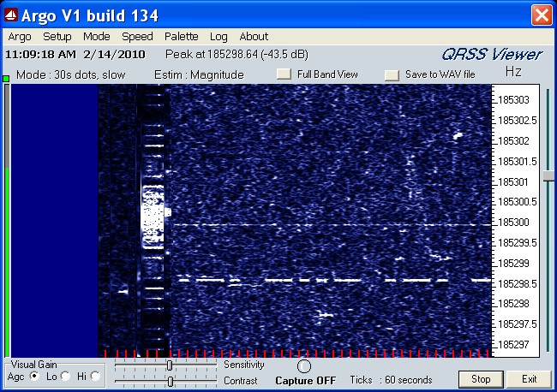This screenshot has height=392, width=557.
Task: Close the Argo window
Action: (542, 15)
